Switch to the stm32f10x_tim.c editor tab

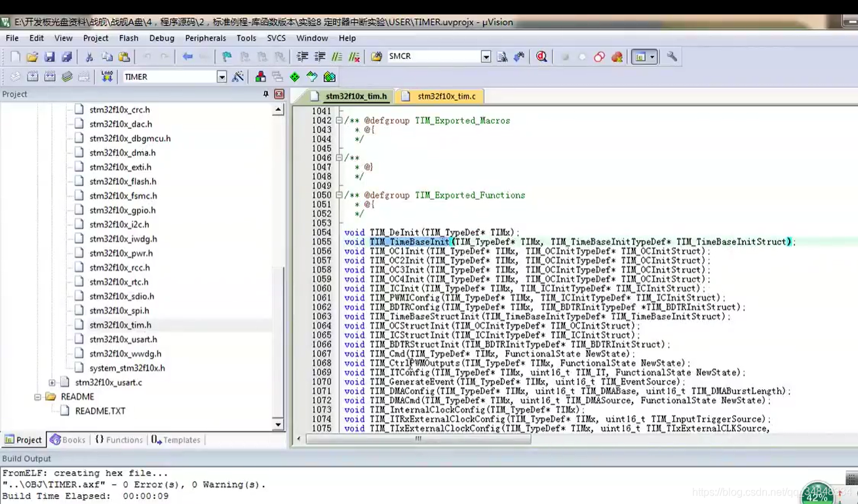tap(440, 96)
